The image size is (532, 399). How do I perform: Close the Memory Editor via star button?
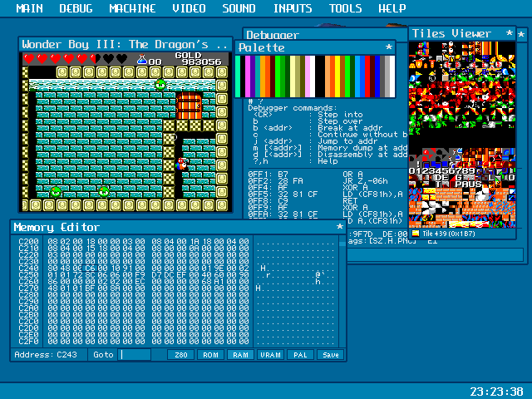coord(340,227)
